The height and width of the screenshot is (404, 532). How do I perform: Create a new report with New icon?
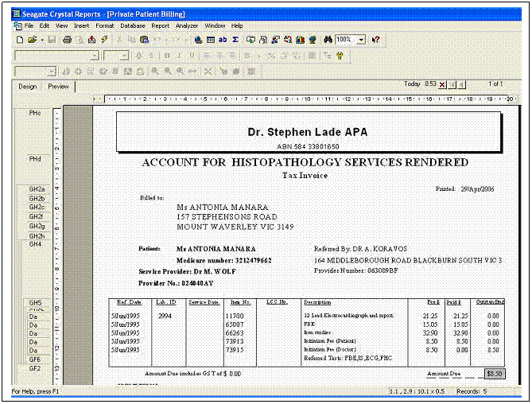point(20,40)
